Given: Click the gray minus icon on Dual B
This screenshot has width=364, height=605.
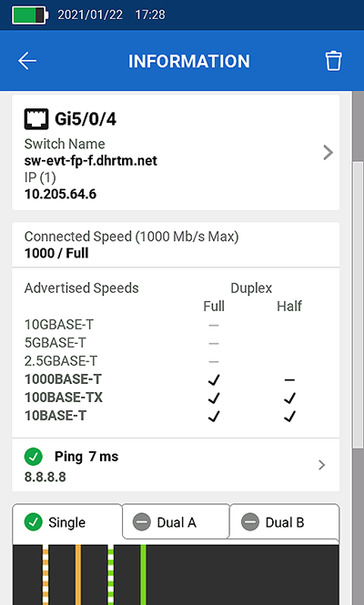Looking at the screenshot, I should point(250,522).
